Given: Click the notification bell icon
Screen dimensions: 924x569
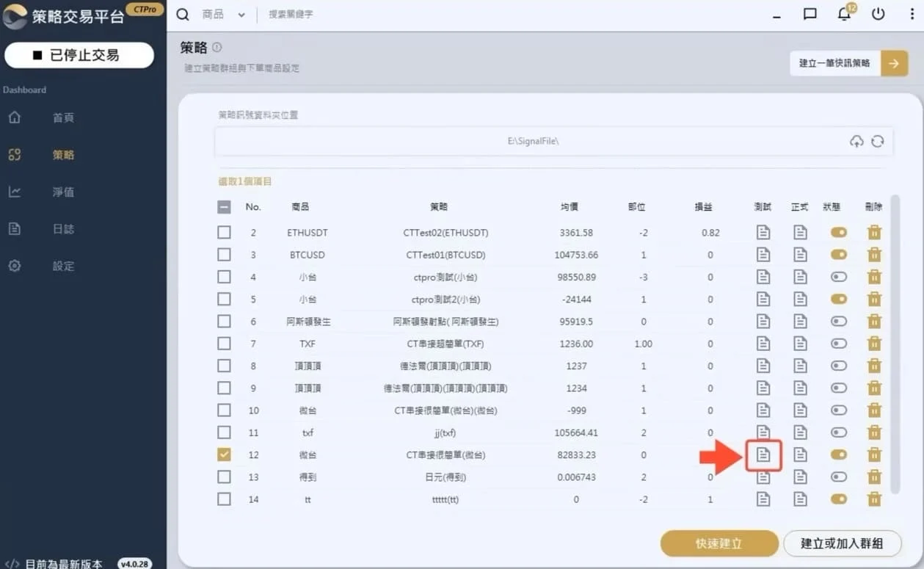Looking at the screenshot, I should point(844,14).
